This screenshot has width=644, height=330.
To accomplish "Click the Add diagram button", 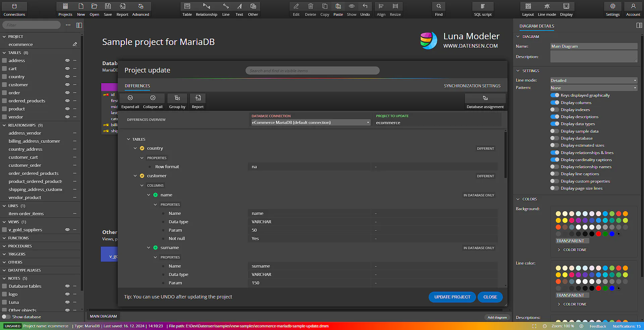I will 497,317.
